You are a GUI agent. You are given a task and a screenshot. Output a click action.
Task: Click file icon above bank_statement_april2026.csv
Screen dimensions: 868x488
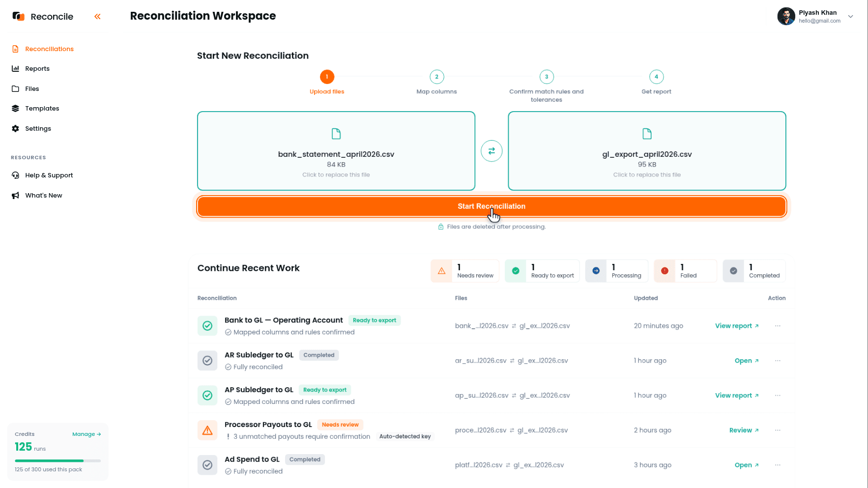point(336,134)
